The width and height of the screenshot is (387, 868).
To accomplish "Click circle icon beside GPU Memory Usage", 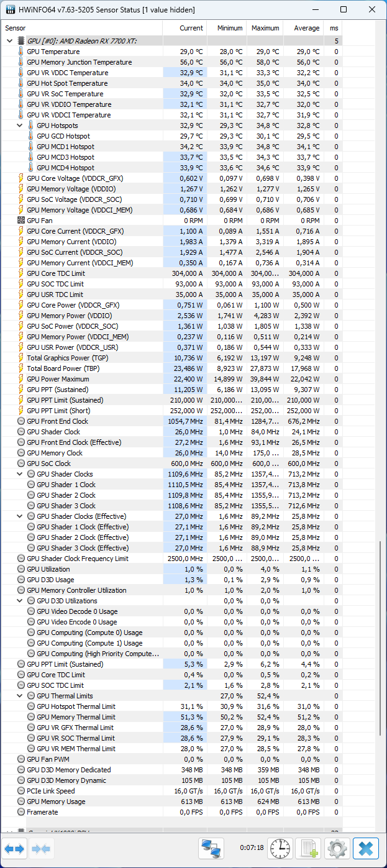I will click(x=21, y=802).
